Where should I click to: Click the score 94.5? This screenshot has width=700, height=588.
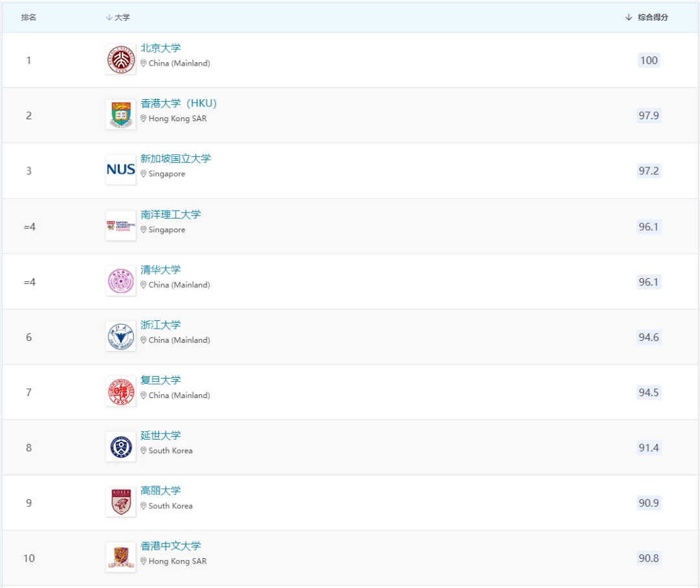(649, 392)
